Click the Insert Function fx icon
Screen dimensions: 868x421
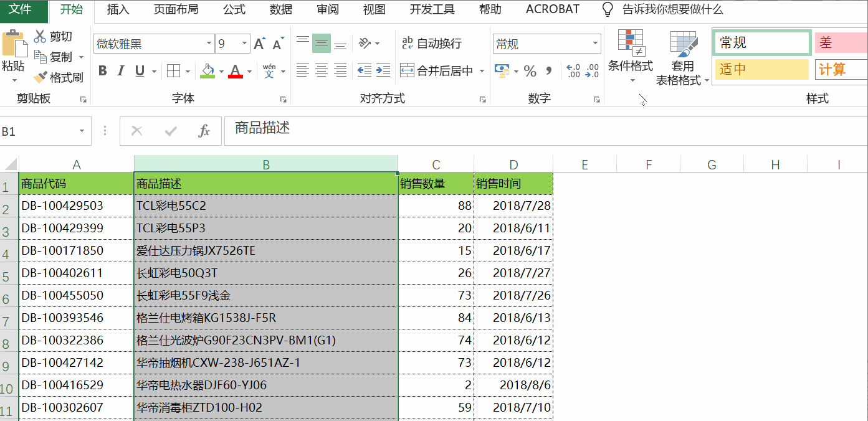tap(204, 131)
